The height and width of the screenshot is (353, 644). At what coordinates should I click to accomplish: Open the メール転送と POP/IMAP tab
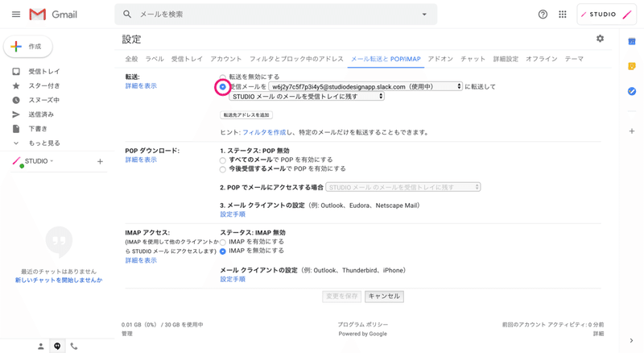coord(386,59)
